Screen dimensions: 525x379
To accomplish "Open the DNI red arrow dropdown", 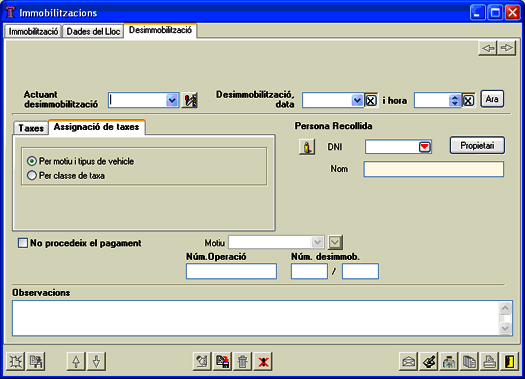I will coord(425,147).
